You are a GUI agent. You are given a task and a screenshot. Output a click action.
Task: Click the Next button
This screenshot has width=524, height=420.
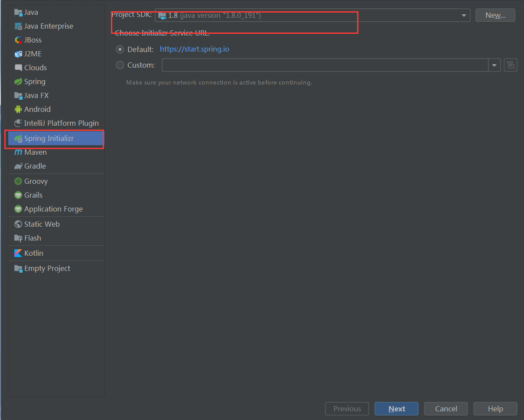click(397, 409)
